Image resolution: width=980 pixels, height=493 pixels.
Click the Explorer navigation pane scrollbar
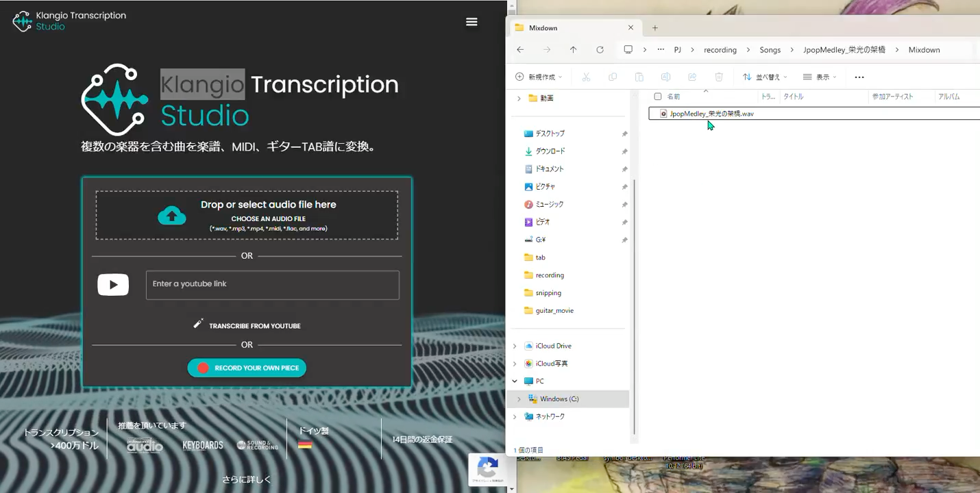point(635,307)
